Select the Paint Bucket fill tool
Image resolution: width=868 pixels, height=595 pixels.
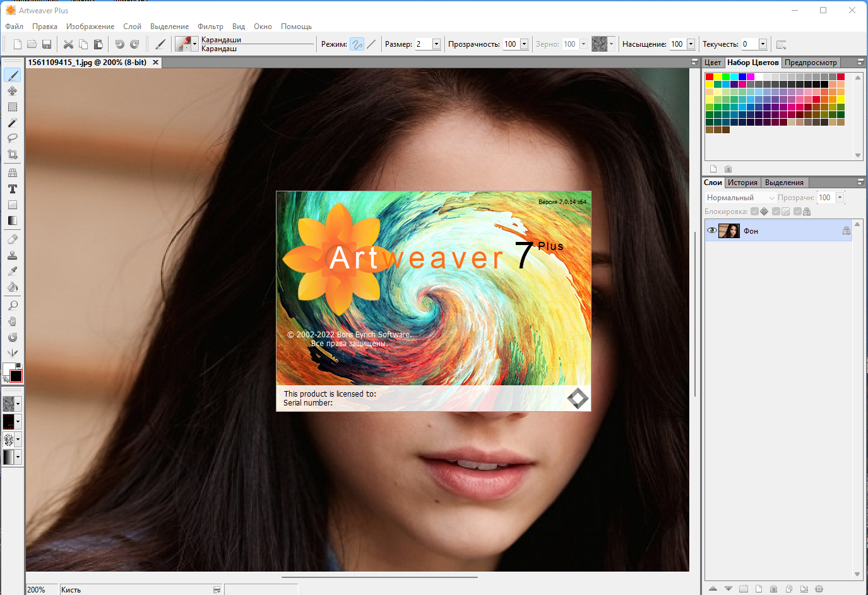click(13, 287)
